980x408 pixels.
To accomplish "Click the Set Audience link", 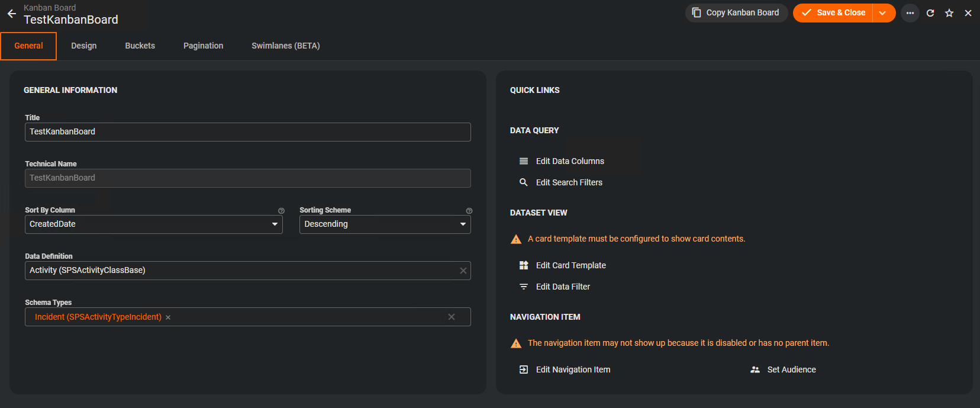I will (791, 370).
